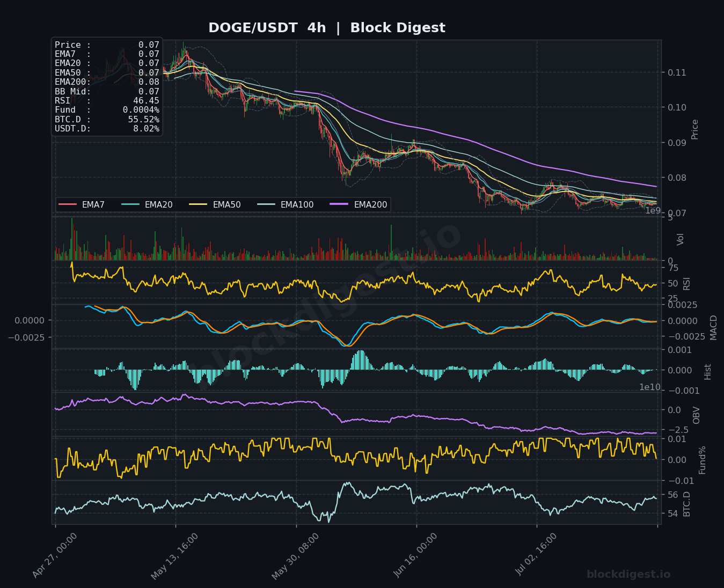
Task: Click the BTC.D 55.52% row
Action: (x=107, y=119)
